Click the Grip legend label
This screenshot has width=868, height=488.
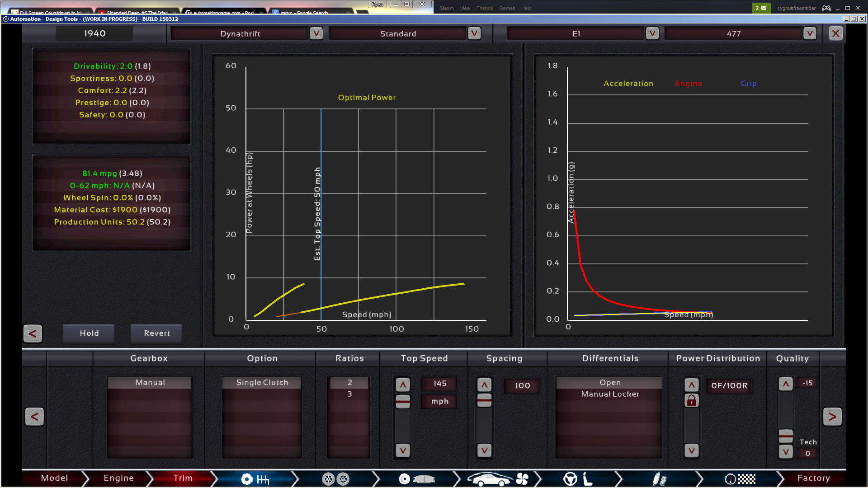point(748,84)
